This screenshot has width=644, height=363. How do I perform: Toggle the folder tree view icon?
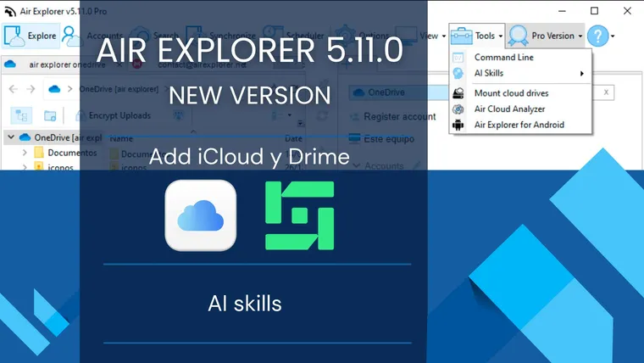pyautogui.click(x=21, y=116)
